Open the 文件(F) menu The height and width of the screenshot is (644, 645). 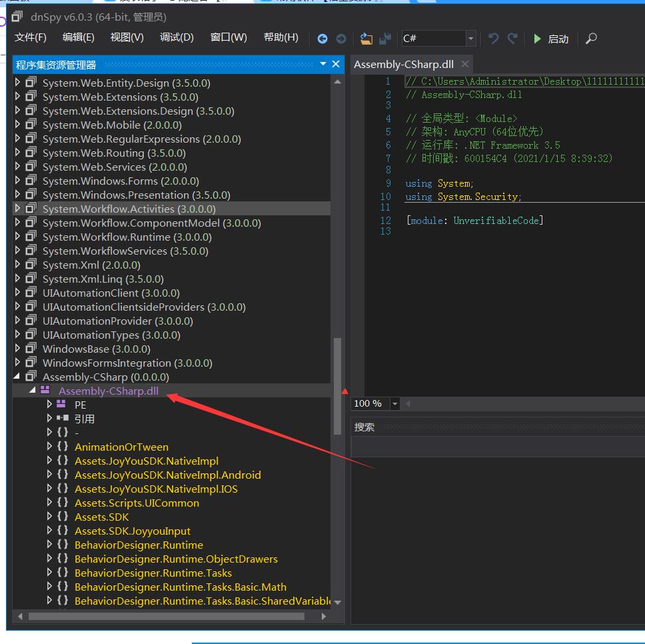point(31,37)
